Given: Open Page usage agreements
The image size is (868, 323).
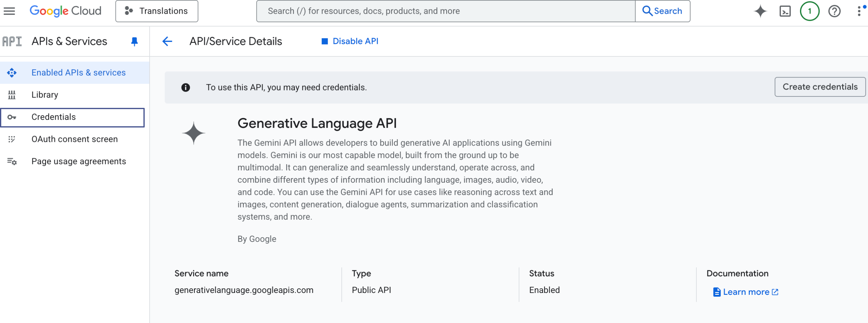Looking at the screenshot, I should point(78,162).
